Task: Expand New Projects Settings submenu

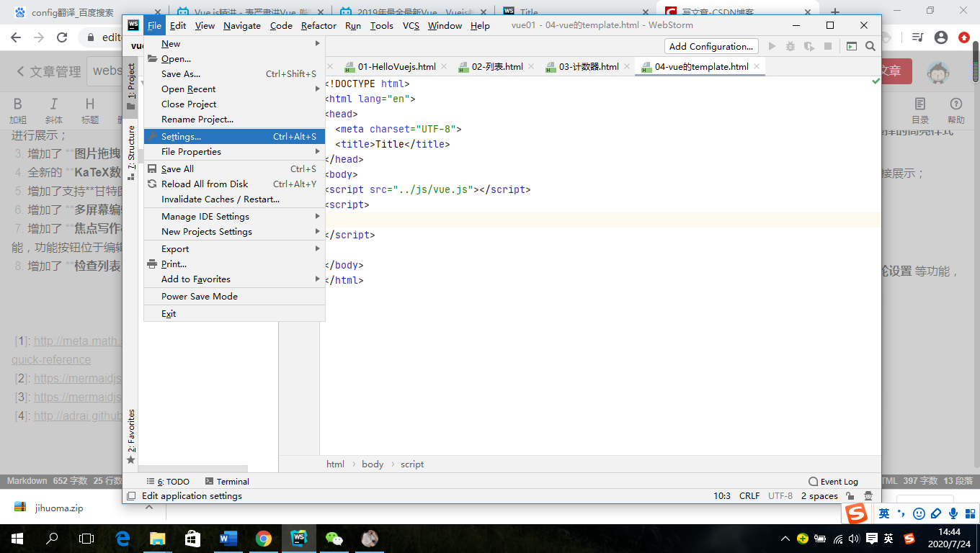Action: point(234,232)
